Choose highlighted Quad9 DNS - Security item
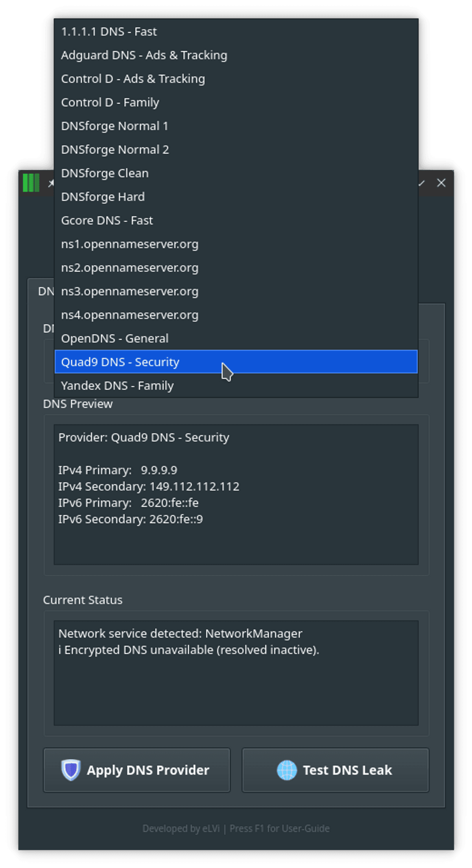The height and width of the screenshot is (868, 472). pos(120,362)
